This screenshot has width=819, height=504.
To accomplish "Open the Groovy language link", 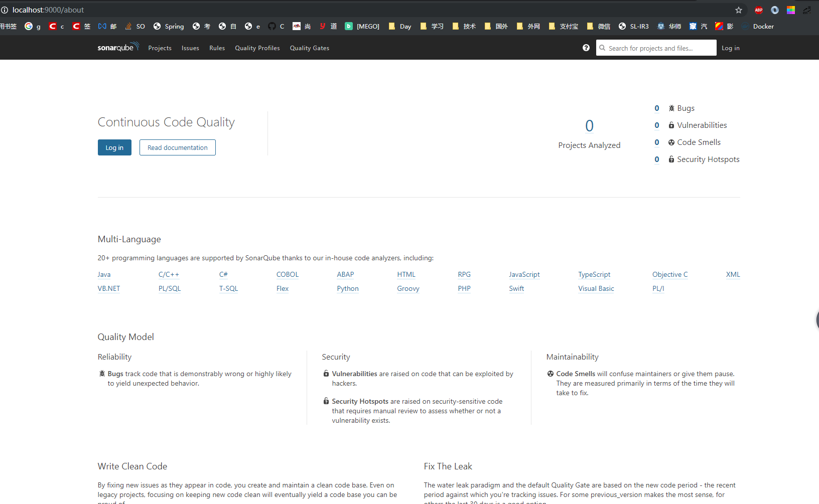I will pos(408,288).
